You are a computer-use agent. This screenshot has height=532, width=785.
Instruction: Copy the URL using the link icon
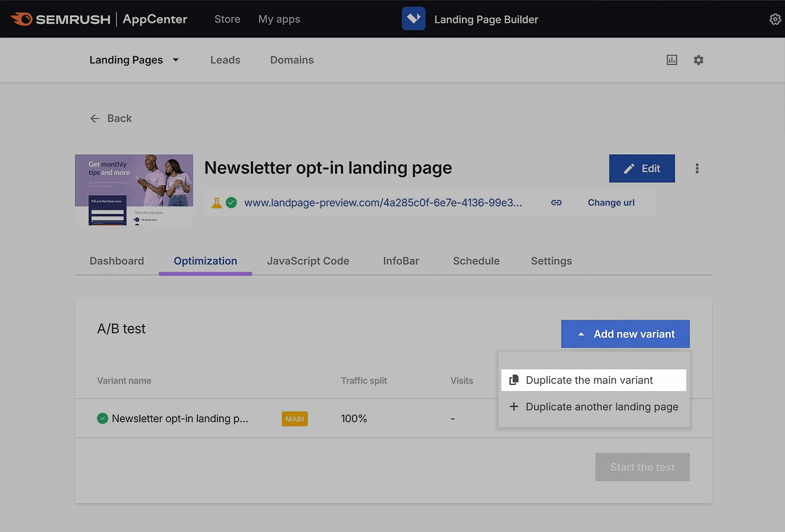pyautogui.click(x=556, y=203)
